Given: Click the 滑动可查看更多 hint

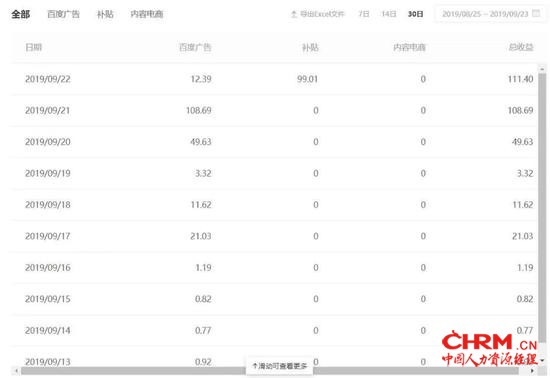Looking at the screenshot, I should point(280,366).
